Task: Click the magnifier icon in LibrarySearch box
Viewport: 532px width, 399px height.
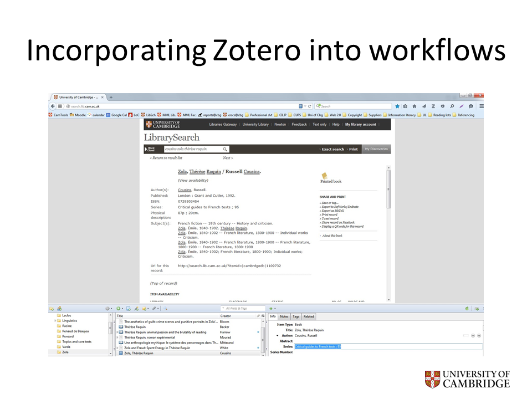Action: click(225, 149)
